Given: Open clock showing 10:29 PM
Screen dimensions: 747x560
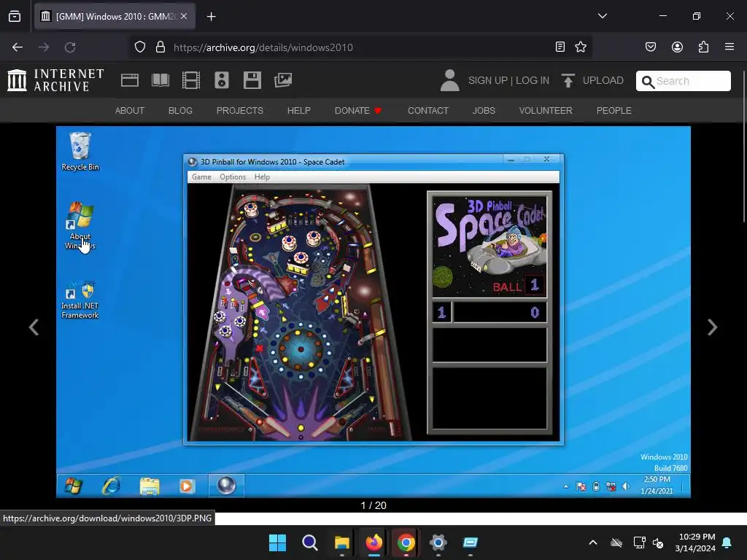Looking at the screenshot, I should click(x=695, y=542).
